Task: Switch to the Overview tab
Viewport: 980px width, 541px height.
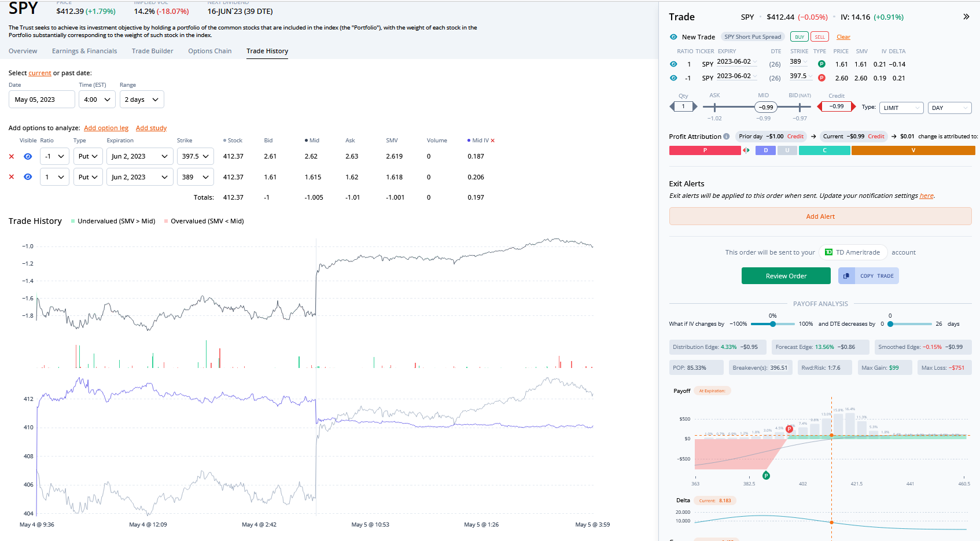Action: pyautogui.click(x=23, y=51)
